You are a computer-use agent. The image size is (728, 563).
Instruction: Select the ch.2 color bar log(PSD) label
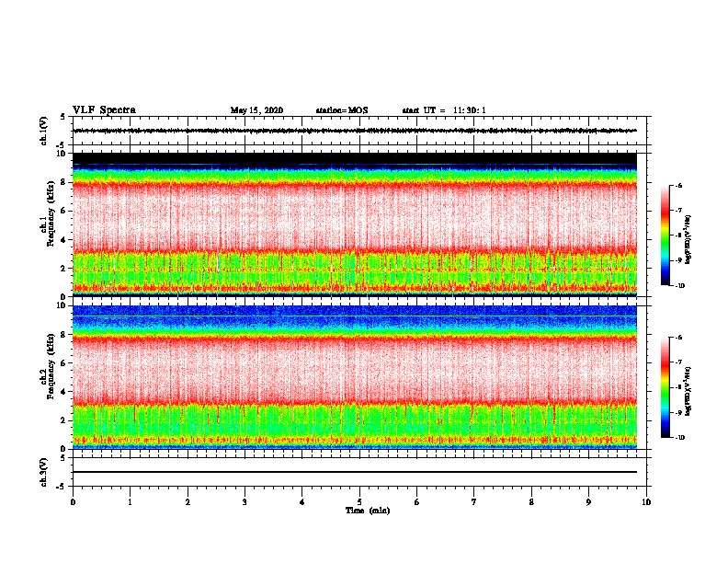point(688,391)
